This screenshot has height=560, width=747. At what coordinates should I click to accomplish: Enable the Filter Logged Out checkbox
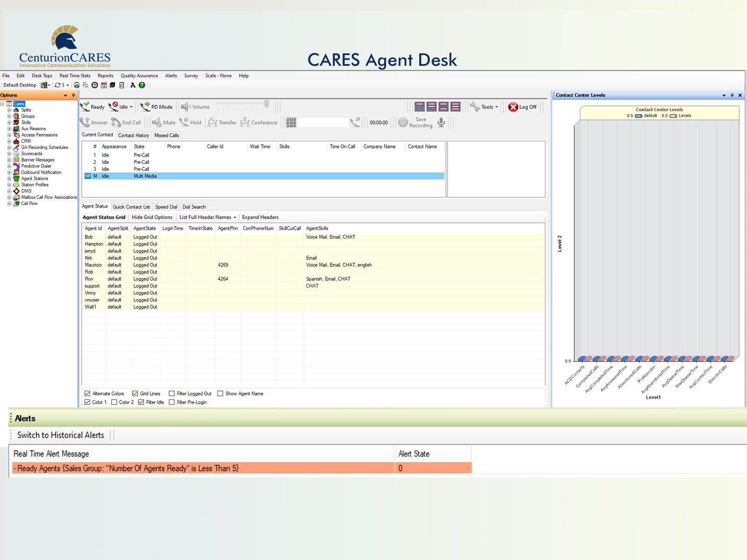point(172,393)
